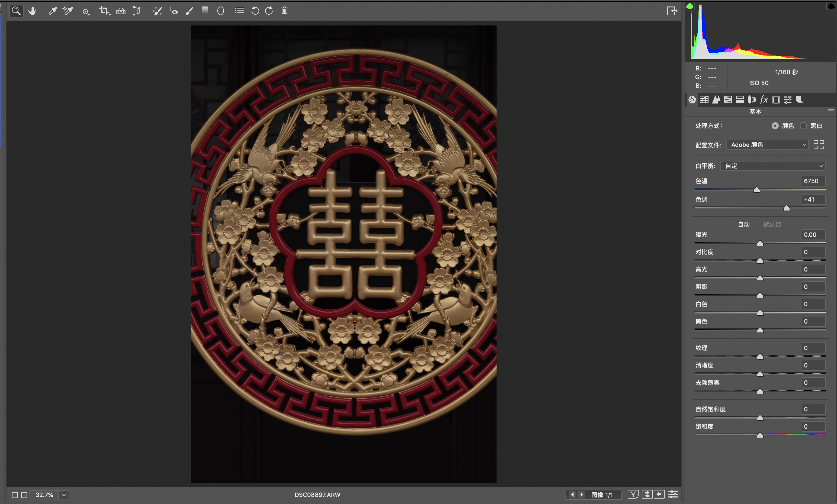The image size is (837, 504).
Task: Toggle full screen mode icon
Action: click(x=672, y=11)
